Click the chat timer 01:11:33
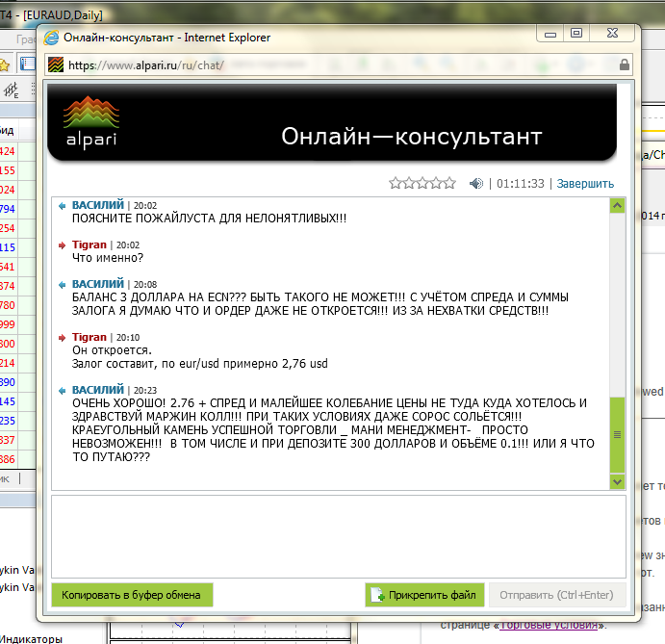This screenshot has width=665, height=644. pos(521,184)
